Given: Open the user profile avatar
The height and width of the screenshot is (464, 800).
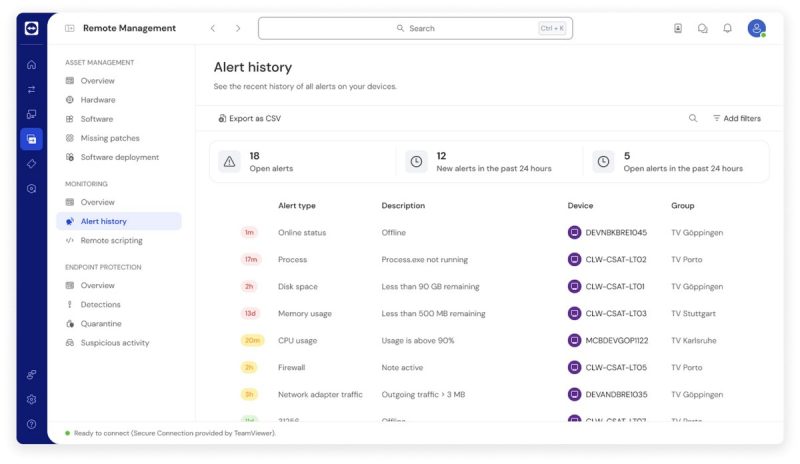Looking at the screenshot, I should coord(757,28).
